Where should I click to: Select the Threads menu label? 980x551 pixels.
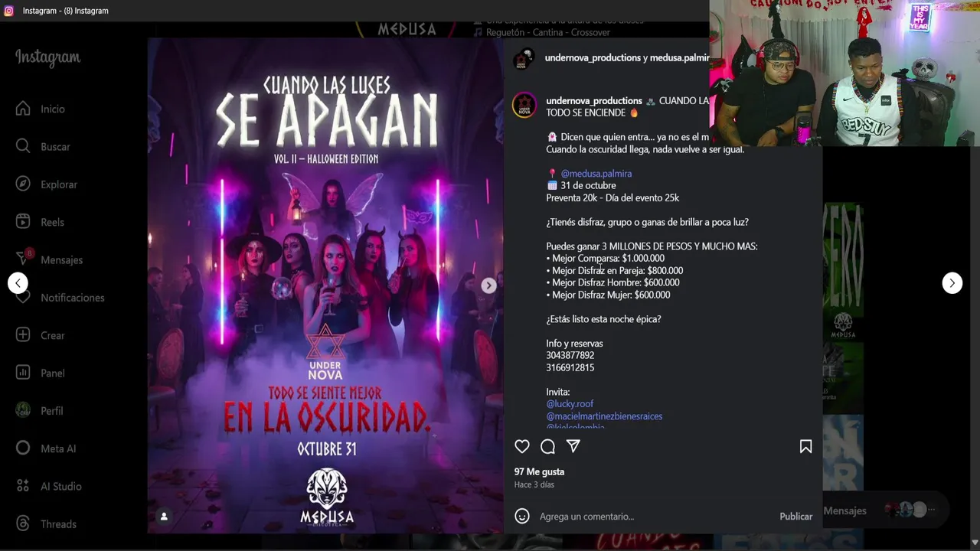(58, 524)
